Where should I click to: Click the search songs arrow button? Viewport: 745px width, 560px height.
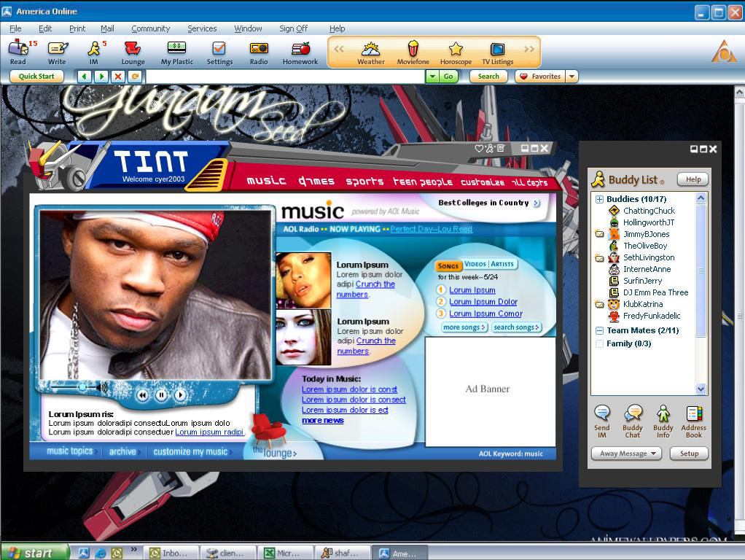516,327
